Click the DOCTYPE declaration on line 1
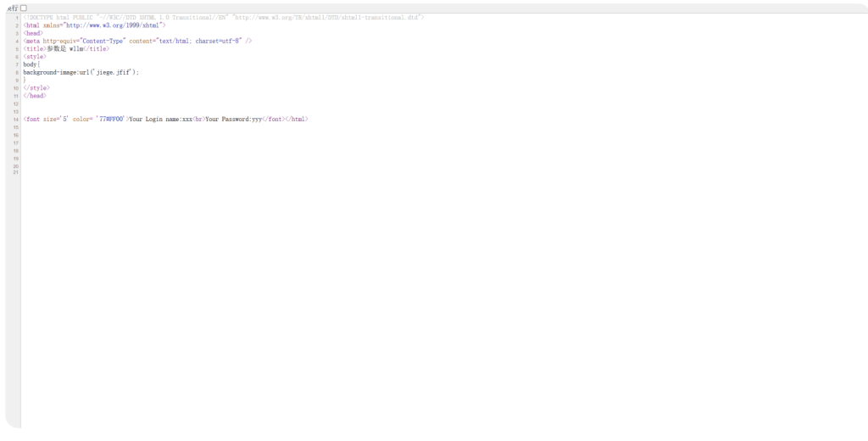Viewport: 868px width, 441px height. click(224, 18)
